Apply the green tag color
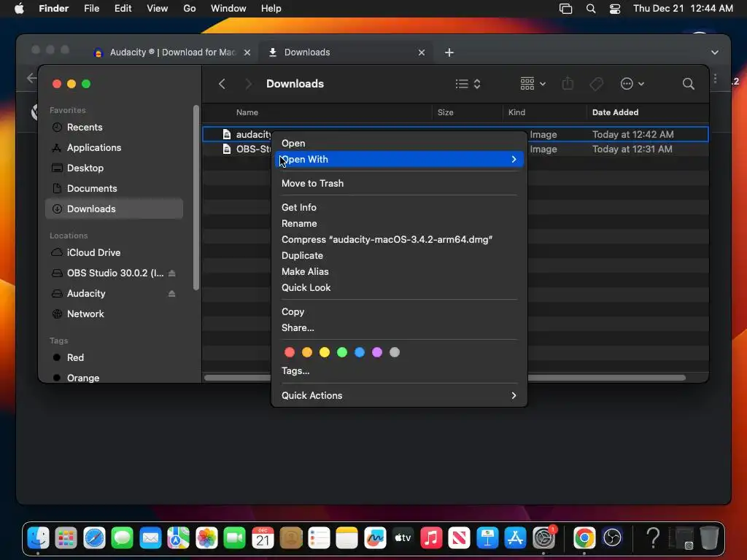This screenshot has height=560, width=747. 342,352
